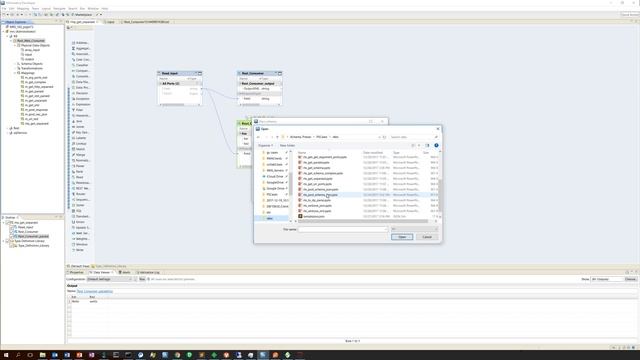The image size is (640, 360).
Task: Choose the Joiner transformation in the palette
Action: click(79, 127)
